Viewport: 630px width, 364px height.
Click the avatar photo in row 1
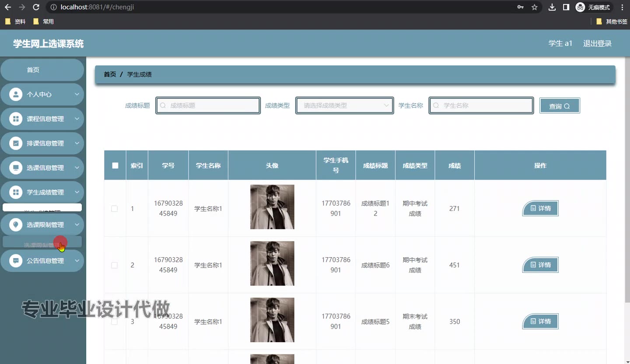point(272,207)
